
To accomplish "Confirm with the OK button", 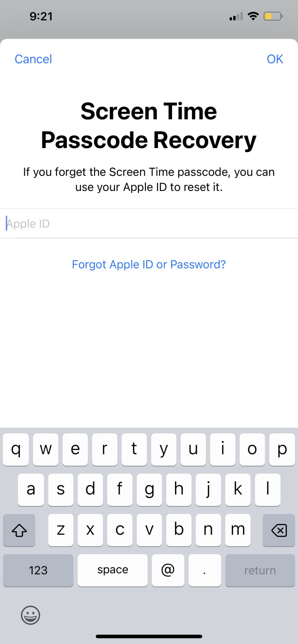I will (275, 59).
